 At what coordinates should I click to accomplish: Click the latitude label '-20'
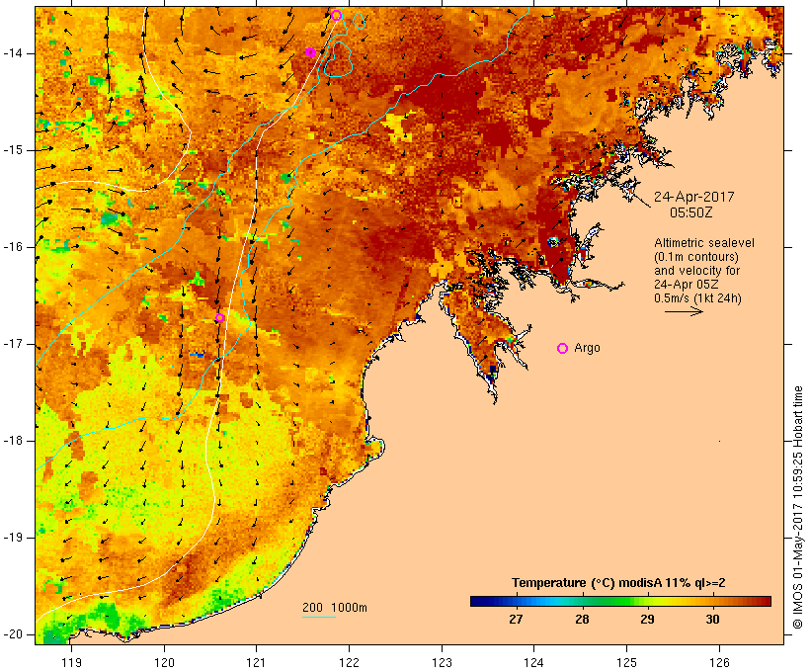13,634
